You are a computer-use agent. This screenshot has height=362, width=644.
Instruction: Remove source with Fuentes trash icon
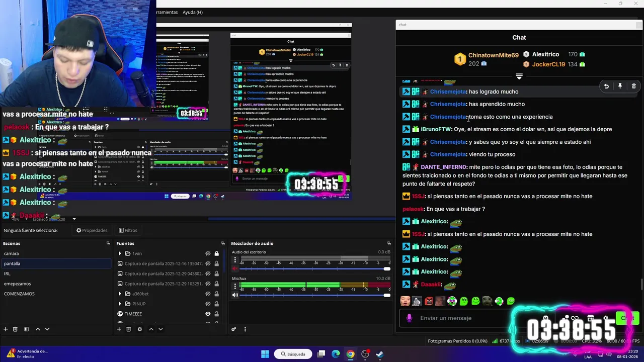click(128, 329)
